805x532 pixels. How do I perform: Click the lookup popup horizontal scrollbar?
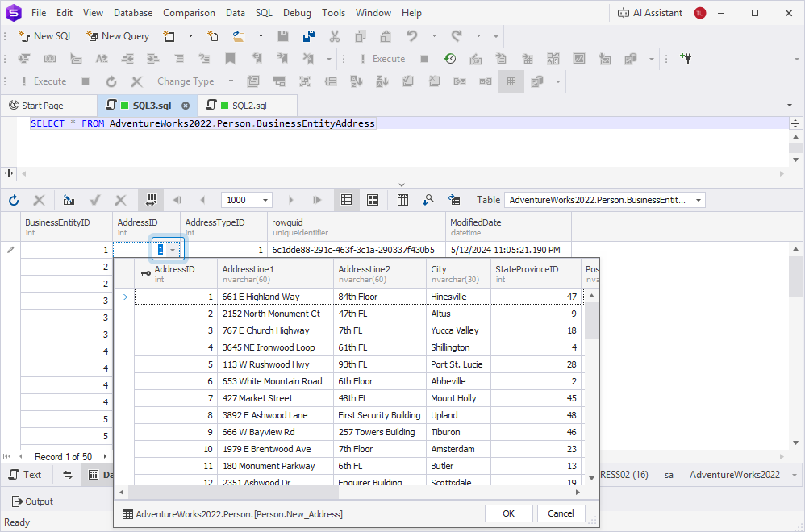(x=234, y=492)
